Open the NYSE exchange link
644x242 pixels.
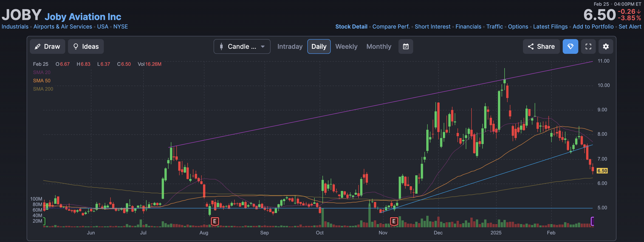[x=121, y=26]
